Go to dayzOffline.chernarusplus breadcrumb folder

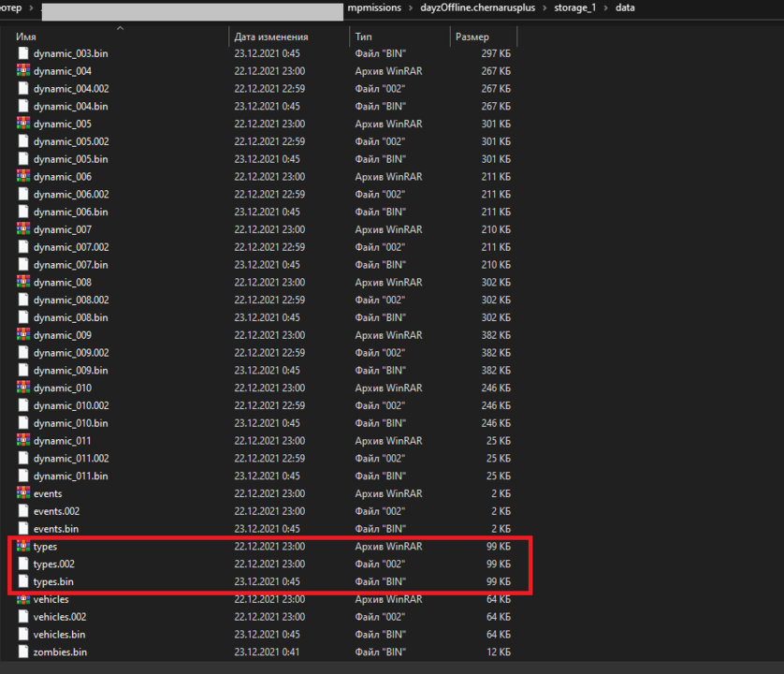coord(477,7)
